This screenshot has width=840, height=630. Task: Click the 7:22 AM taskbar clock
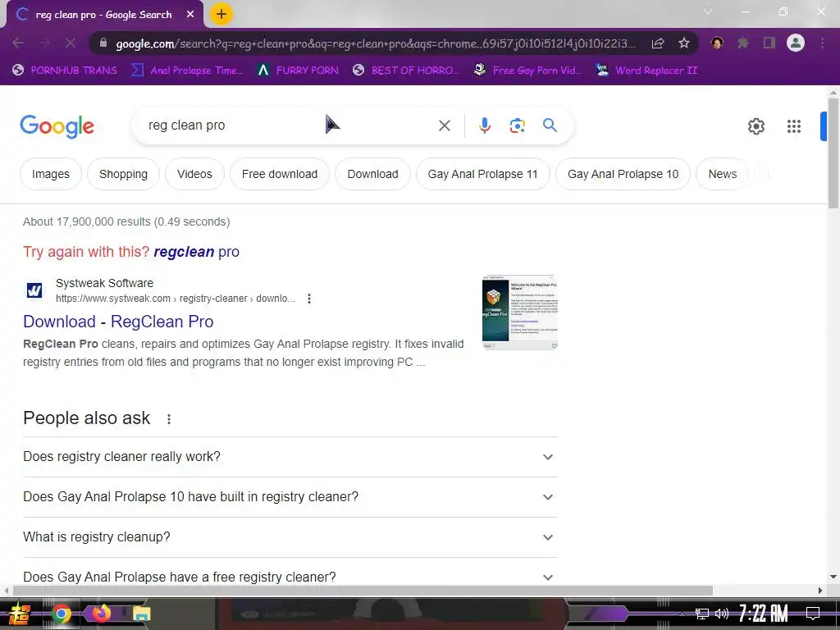tap(763, 614)
